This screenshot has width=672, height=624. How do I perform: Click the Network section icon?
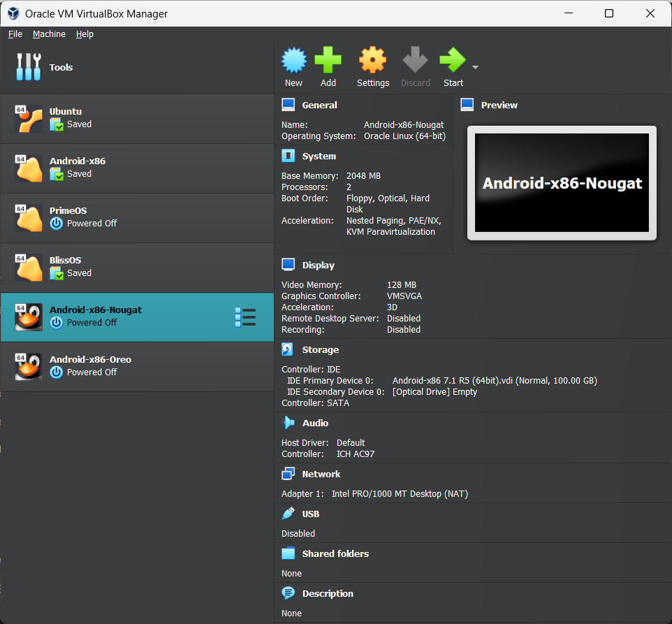[x=288, y=474]
